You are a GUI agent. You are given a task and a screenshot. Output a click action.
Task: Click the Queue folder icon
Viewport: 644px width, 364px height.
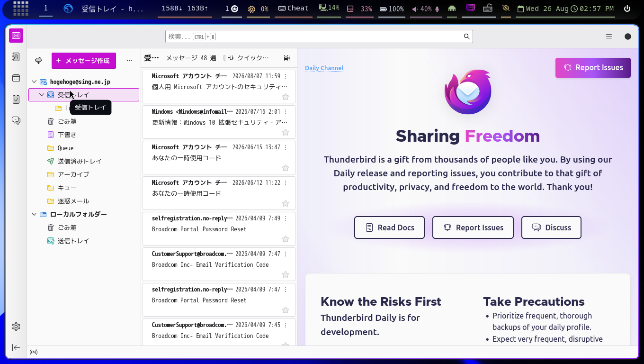[x=51, y=148]
